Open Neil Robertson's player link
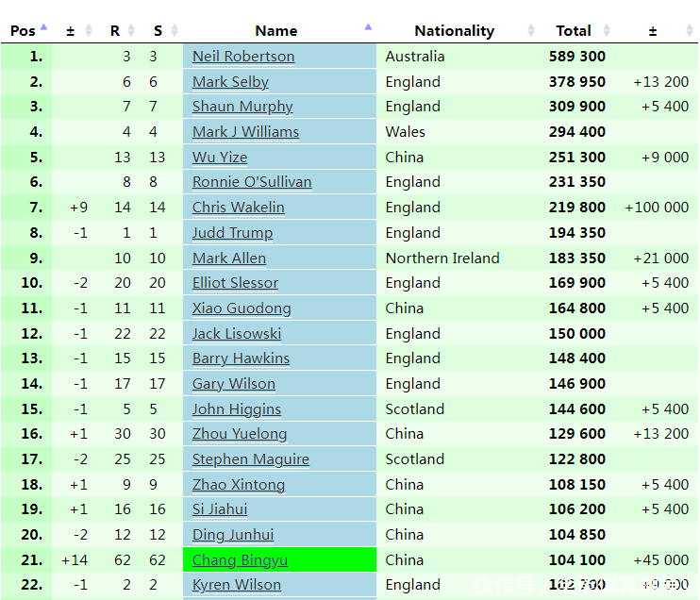 pos(243,57)
